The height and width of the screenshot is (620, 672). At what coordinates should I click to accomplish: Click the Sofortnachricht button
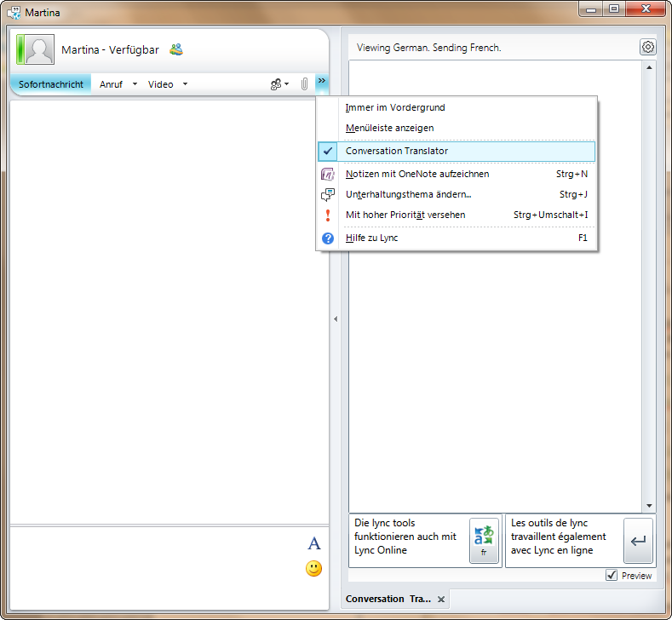[51, 84]
